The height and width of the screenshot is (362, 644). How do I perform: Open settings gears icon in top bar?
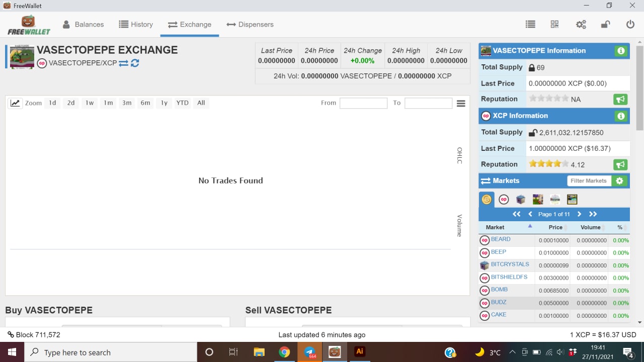581,24
